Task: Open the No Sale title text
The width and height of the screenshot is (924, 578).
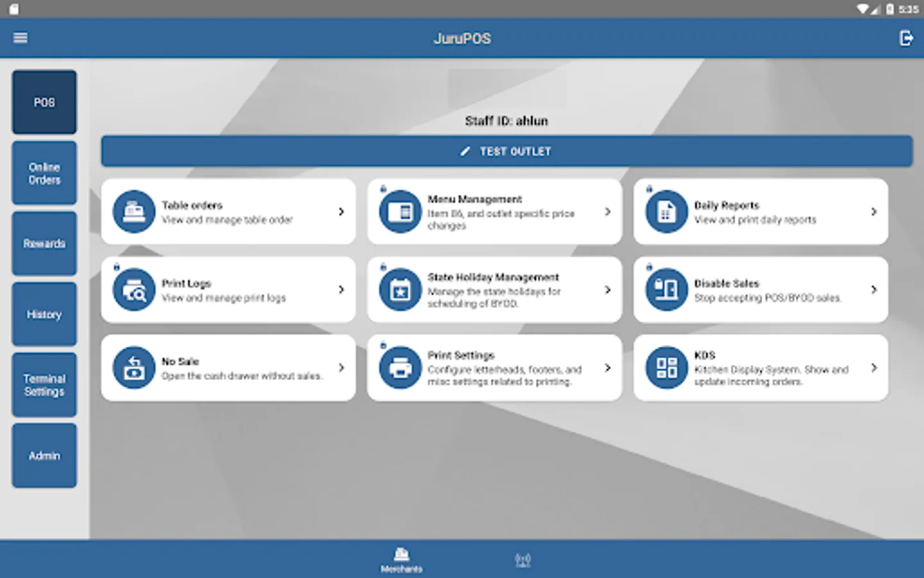Action: coord(180,362)
